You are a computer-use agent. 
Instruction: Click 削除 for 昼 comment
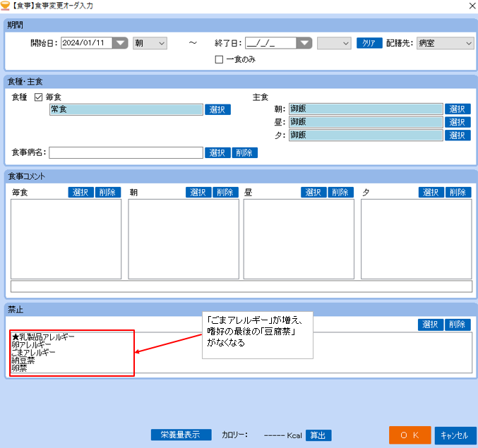(x=340, y=192)
